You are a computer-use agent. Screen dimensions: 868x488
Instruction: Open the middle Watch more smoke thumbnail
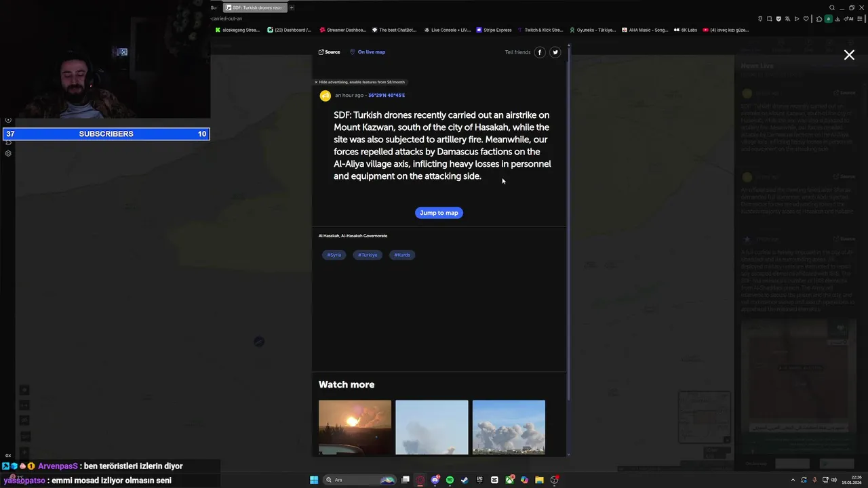click(x=432, y=427)
